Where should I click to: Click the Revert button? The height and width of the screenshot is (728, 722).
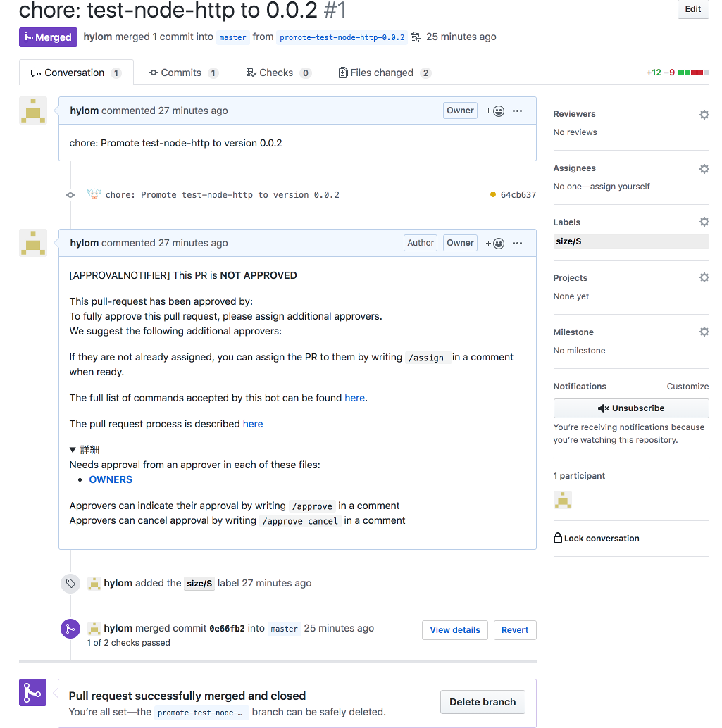pyautogui.click(x=515, y=630)
